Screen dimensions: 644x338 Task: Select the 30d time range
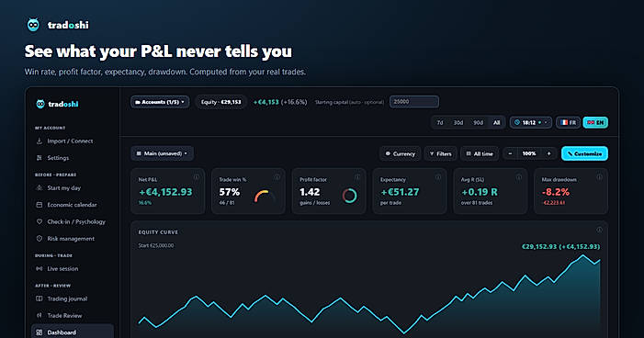[x=458, y=122]
